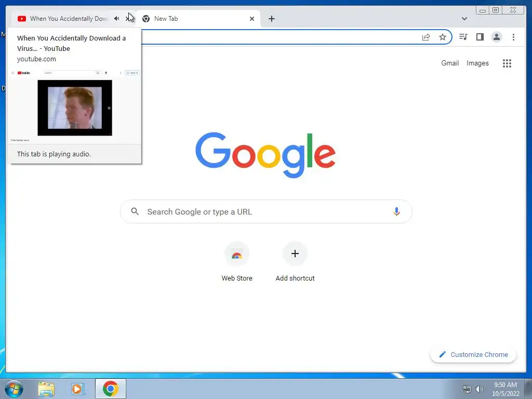Open the media controls icon
The image size is (532, 399).
pos(463,37)
